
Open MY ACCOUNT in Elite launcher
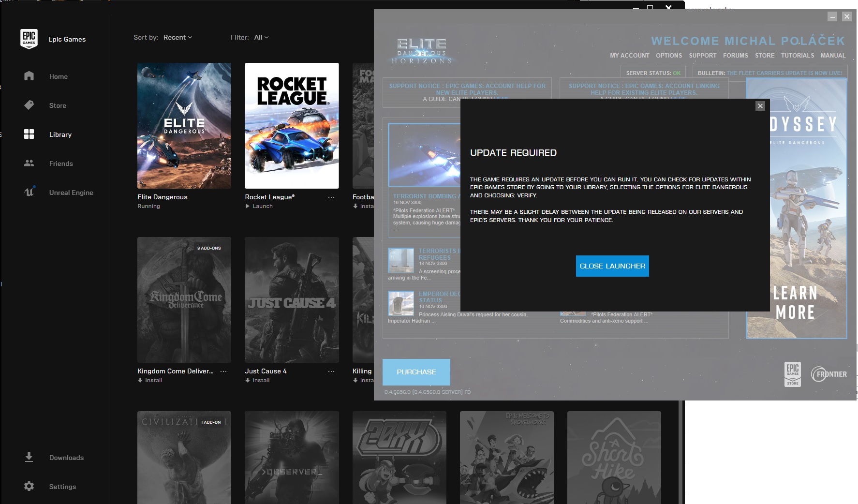(630, 56)
